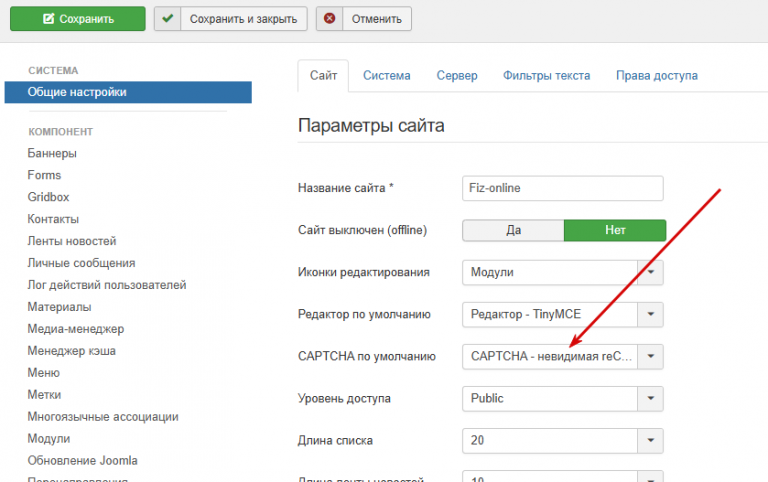Click the green checkmark icon on Сохранить и закрыть
Screen dimensions: 768x482
click(x=168, y=19)
